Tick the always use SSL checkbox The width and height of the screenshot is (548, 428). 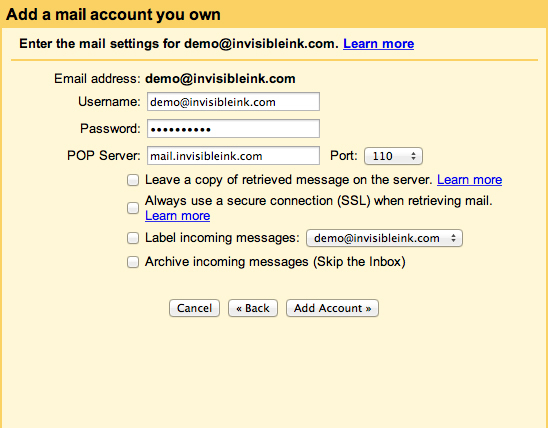[x=133, y=208]
